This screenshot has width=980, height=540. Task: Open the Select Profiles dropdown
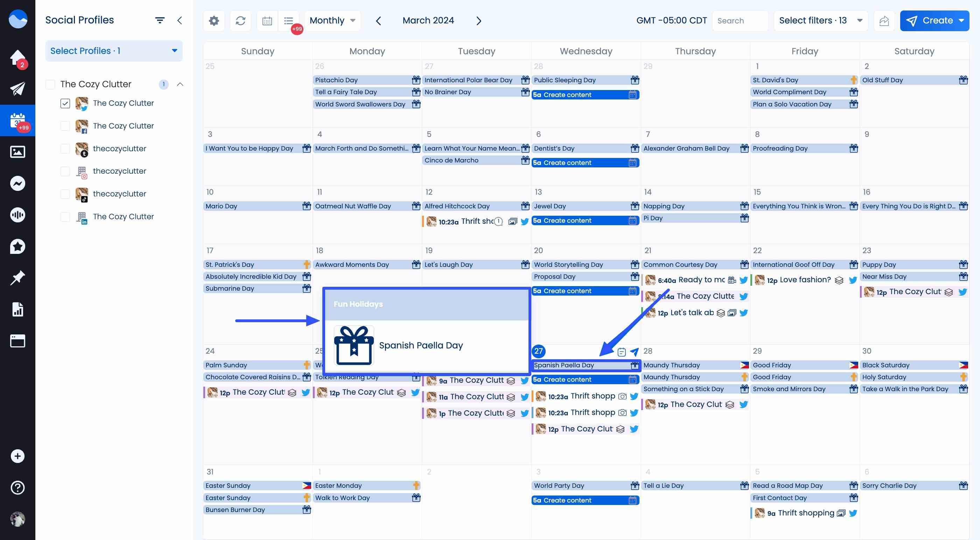coord(113,51)
